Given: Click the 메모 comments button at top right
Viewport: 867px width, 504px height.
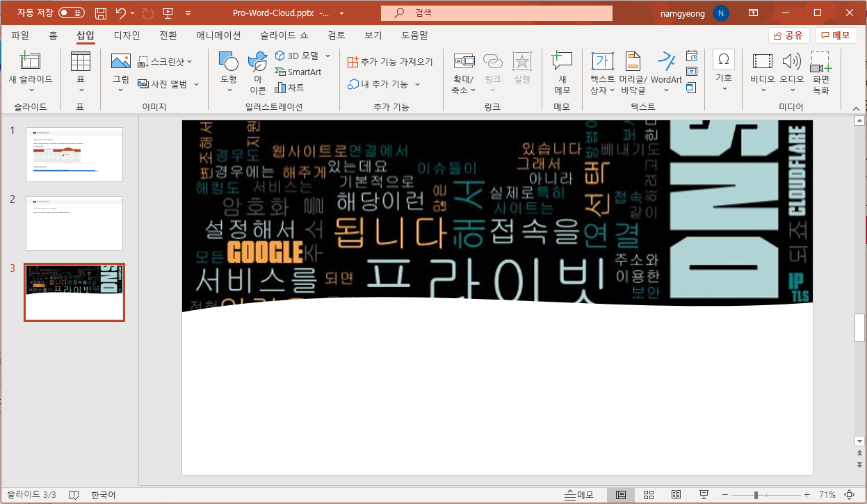Looking at the screenshot, I should [836, 35].
